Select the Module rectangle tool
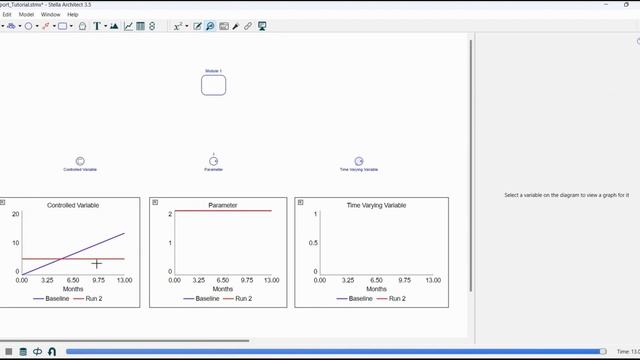Viewport: 640px width, 360px height. 62,26
